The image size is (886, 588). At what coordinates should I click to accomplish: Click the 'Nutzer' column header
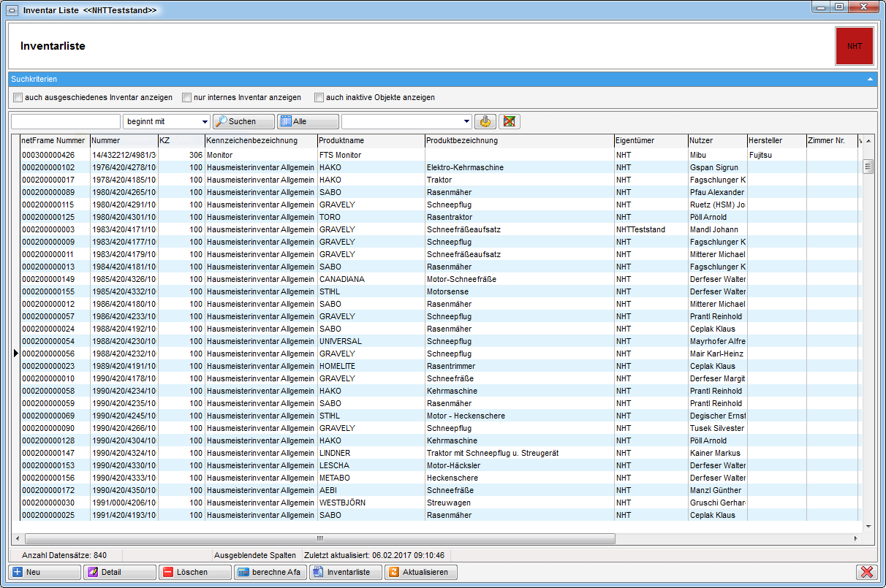(x=716, y=140)
